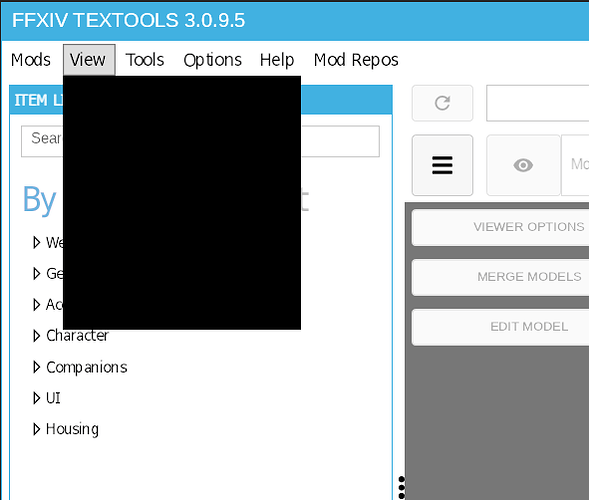Click the empty box beside refresh button
Image resolution: width=589 pixels, height=500 pixels.
(x=538, y=103)
